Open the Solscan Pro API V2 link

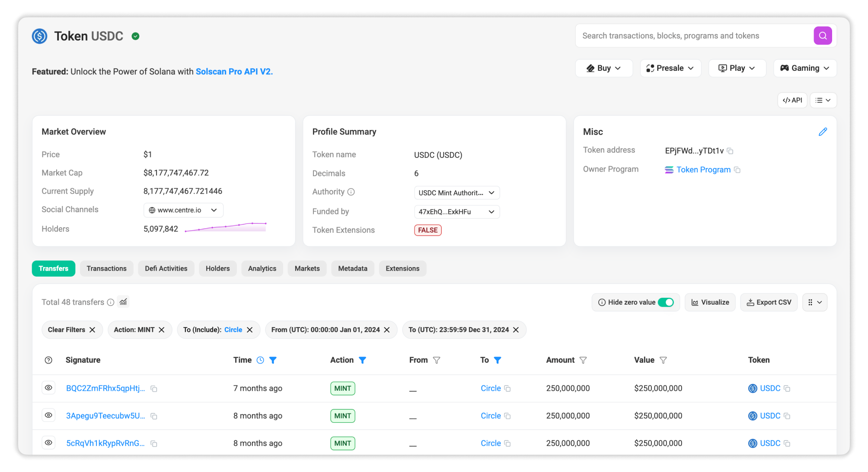234,71
